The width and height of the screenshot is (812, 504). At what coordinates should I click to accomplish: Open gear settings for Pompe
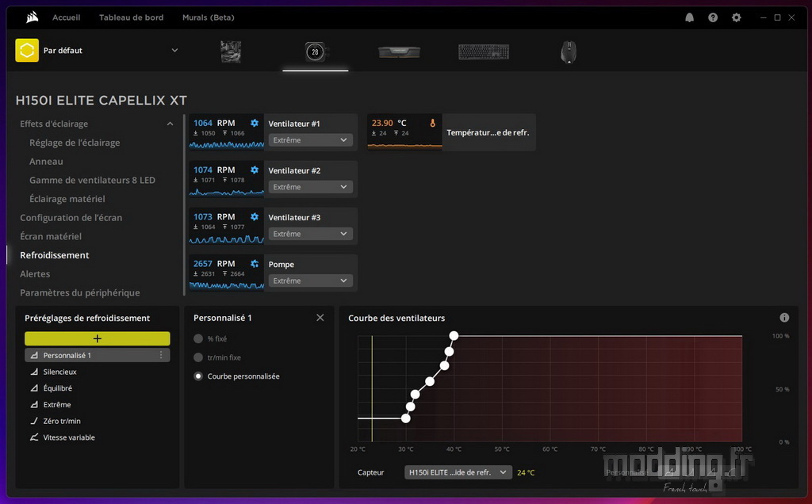click(x=255, y=264)
